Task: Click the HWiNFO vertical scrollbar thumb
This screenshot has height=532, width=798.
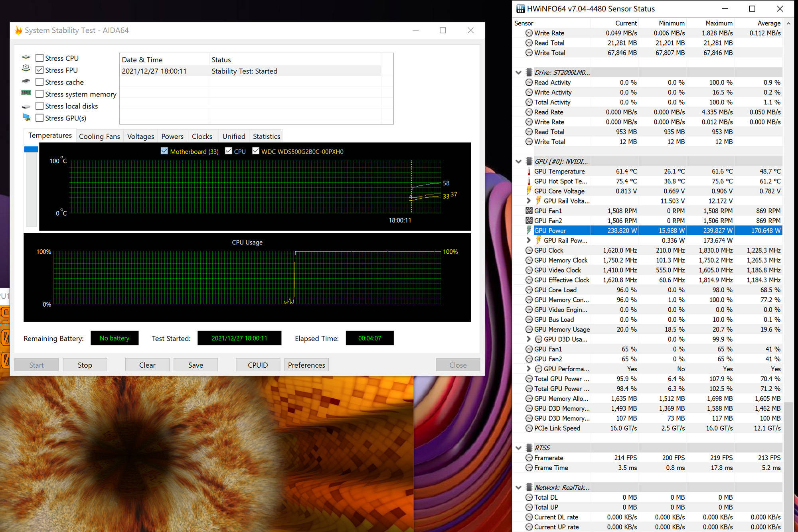Action: tap(788, 467)
